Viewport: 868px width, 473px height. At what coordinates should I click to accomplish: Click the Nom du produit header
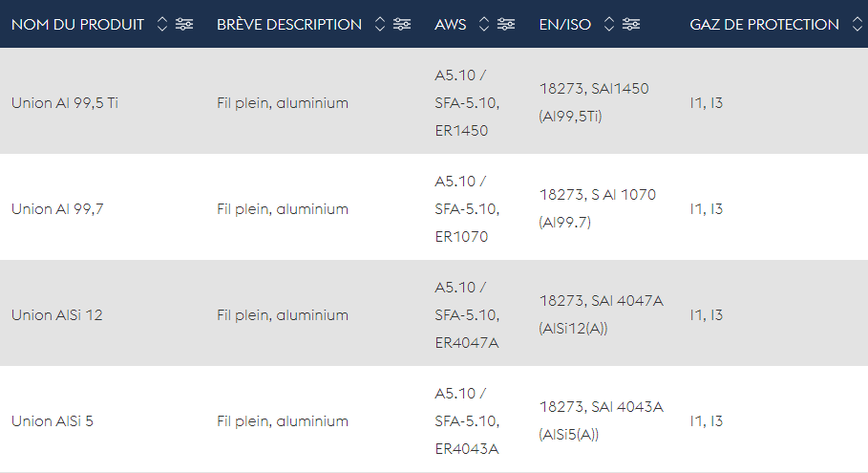click(x=77, y=25)
